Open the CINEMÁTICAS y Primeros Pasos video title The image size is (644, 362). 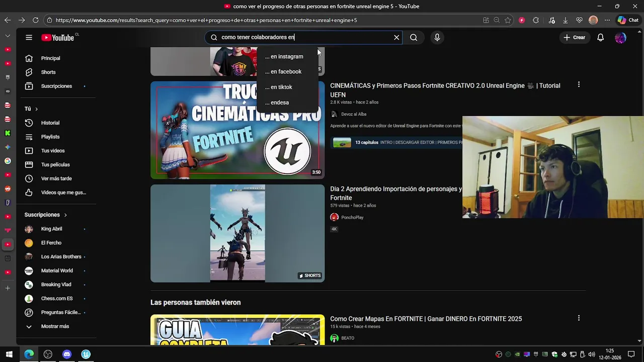(445, 90)
